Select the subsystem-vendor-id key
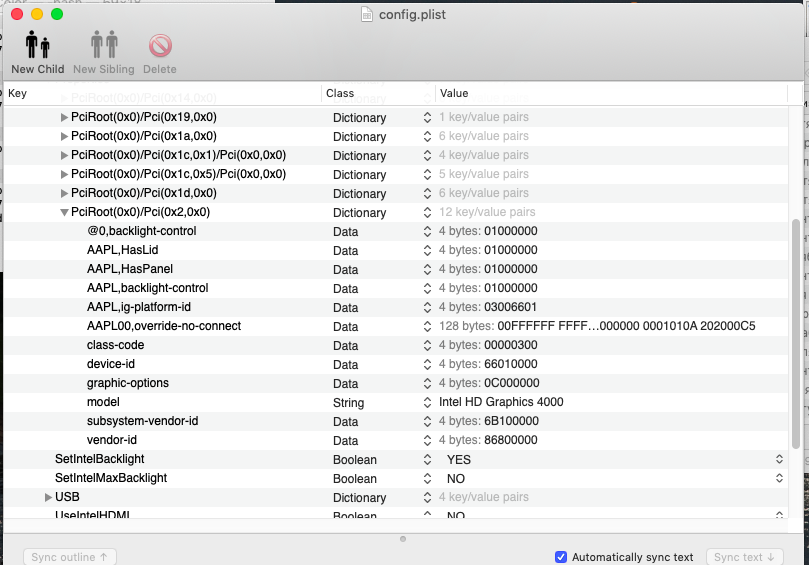Screen dimensions: 809x565 point(142,421)
